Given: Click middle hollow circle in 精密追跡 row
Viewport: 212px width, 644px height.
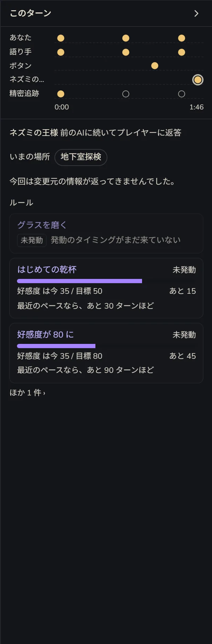Looking at the screenshot, I should click(126, 94).
